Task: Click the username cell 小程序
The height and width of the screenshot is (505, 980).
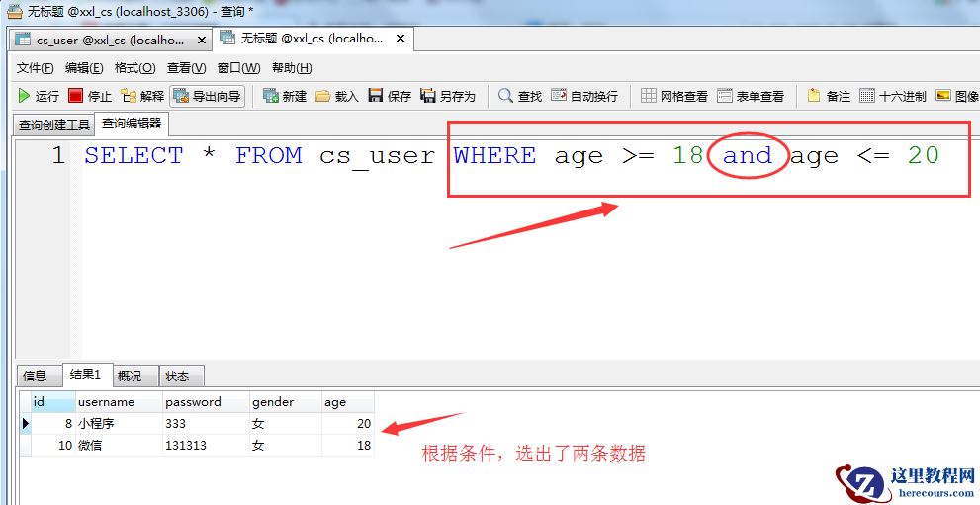Action: (119, 423)
